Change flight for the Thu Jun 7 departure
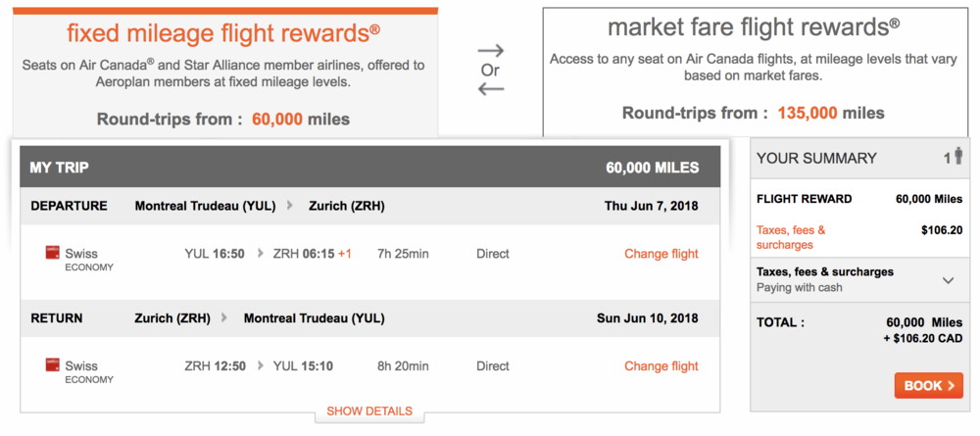This screenshot has width=980, height=436. tap(661, 254)
